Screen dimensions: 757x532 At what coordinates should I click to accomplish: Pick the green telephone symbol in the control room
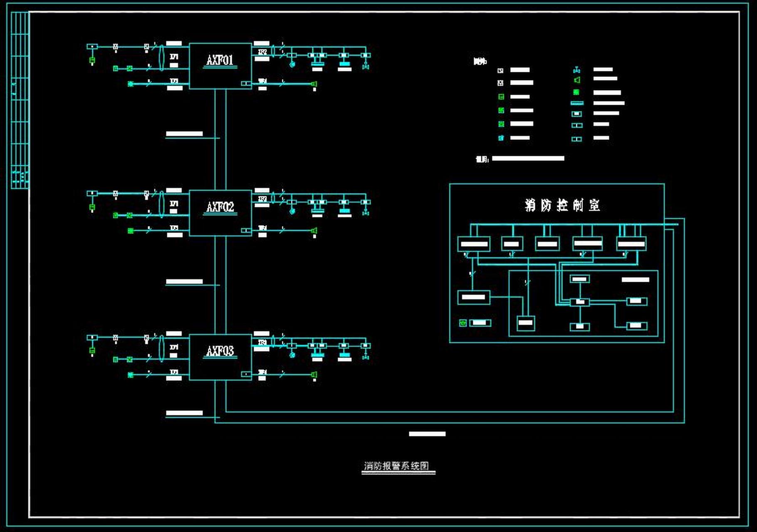coord(463,323)
